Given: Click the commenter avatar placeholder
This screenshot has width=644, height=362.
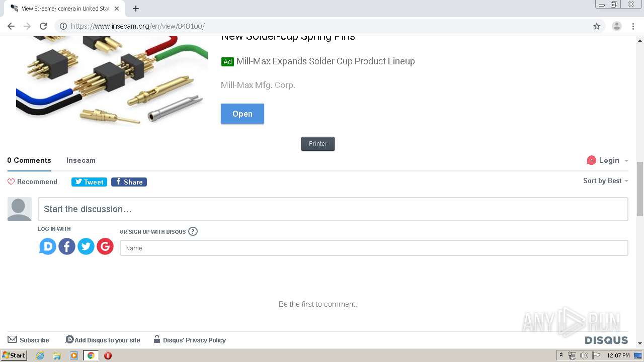Looking at the screenshot, I should (x=20, y=209).
